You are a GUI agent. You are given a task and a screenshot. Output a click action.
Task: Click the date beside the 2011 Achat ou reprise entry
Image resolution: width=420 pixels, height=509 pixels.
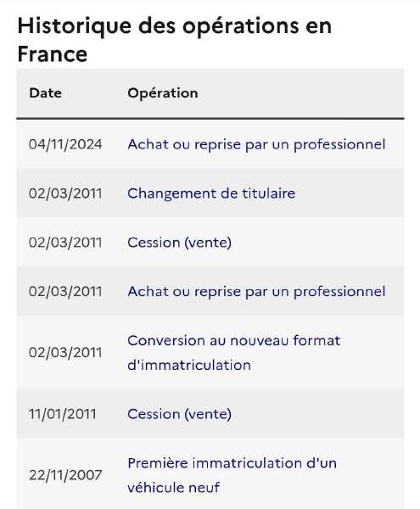[x=65, y=292]
